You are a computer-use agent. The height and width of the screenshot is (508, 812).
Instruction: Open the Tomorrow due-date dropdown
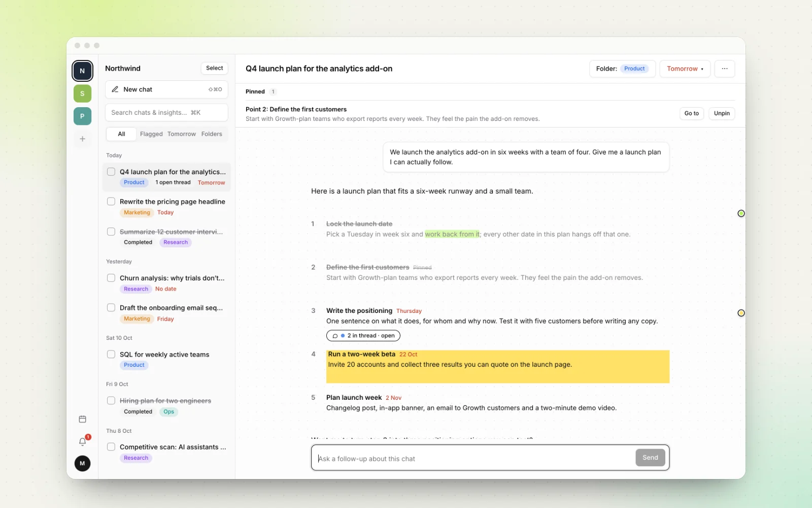(x=685, y=69)
